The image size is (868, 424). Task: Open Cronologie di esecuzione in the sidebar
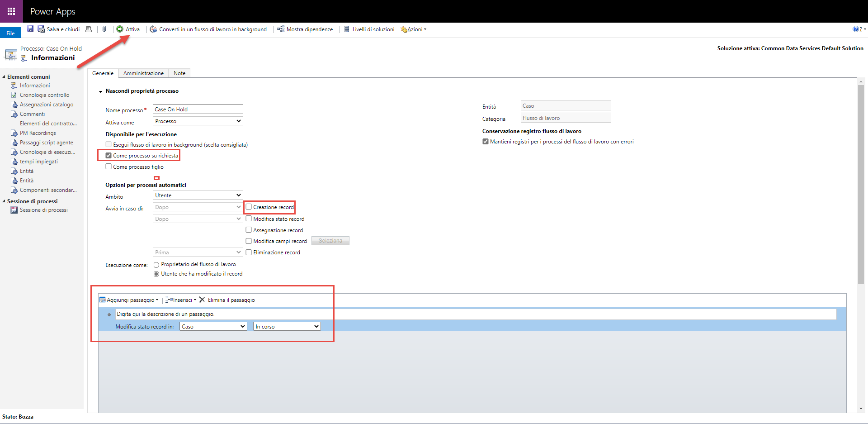point(47,152)
